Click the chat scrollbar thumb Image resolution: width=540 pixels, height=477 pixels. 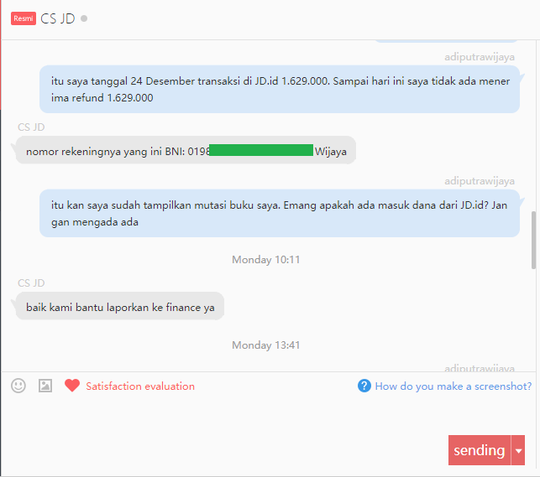coord(533,240)
